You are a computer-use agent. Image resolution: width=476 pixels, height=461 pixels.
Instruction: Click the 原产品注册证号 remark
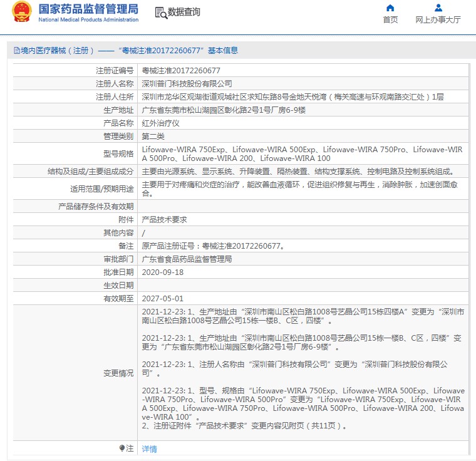pyautogui.click(x=214, y=246)
